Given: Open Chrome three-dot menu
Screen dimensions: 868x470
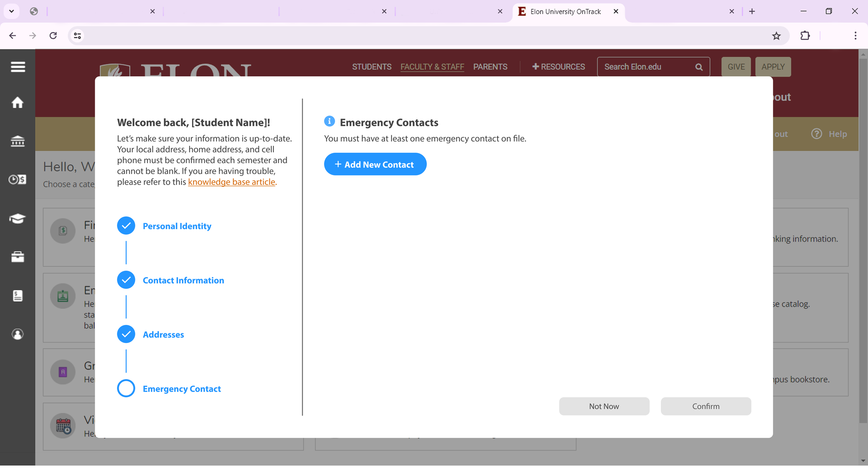Looking at the screenshot, I should [x=855, y=35].
